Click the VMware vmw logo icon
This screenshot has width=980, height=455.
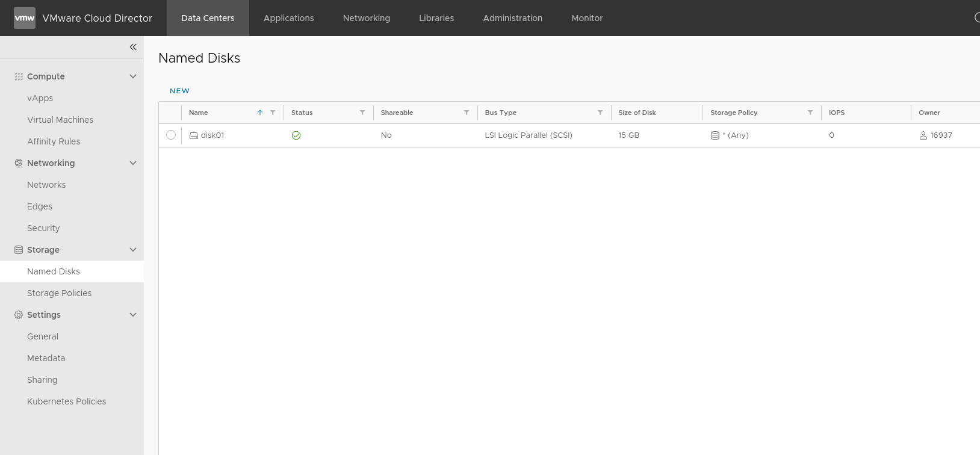pyautogui.click(x=25, y=18)
